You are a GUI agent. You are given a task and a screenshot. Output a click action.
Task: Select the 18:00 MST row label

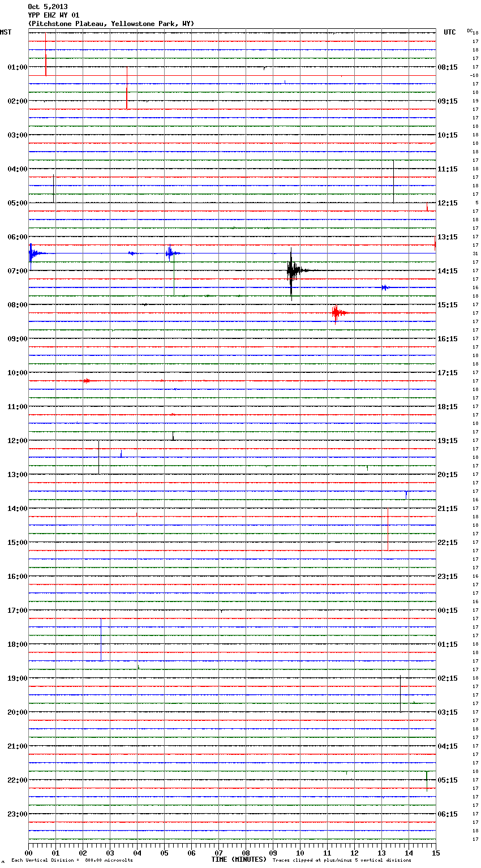point(18,644)
